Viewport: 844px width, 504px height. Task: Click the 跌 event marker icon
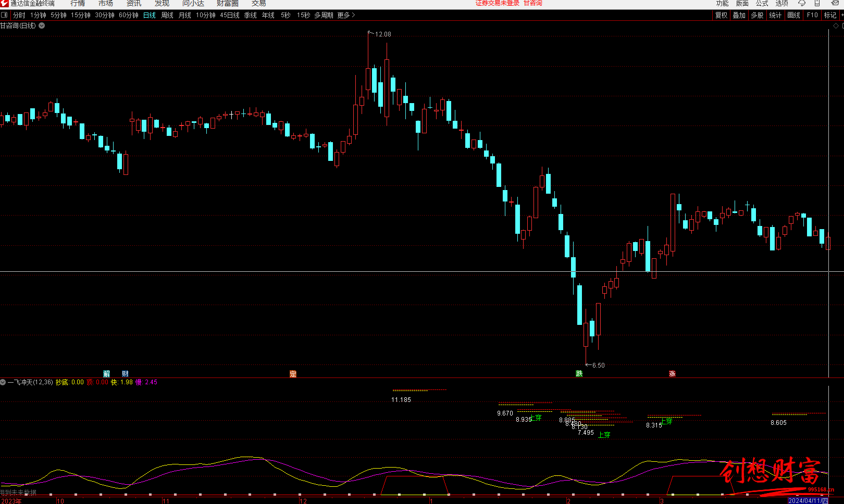tap(579, 374)
